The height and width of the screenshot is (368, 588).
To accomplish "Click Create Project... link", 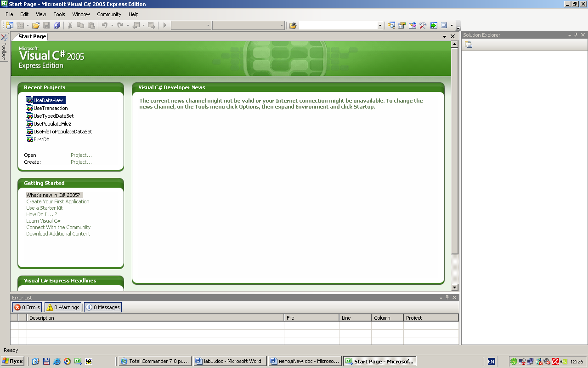I will 81,162.
